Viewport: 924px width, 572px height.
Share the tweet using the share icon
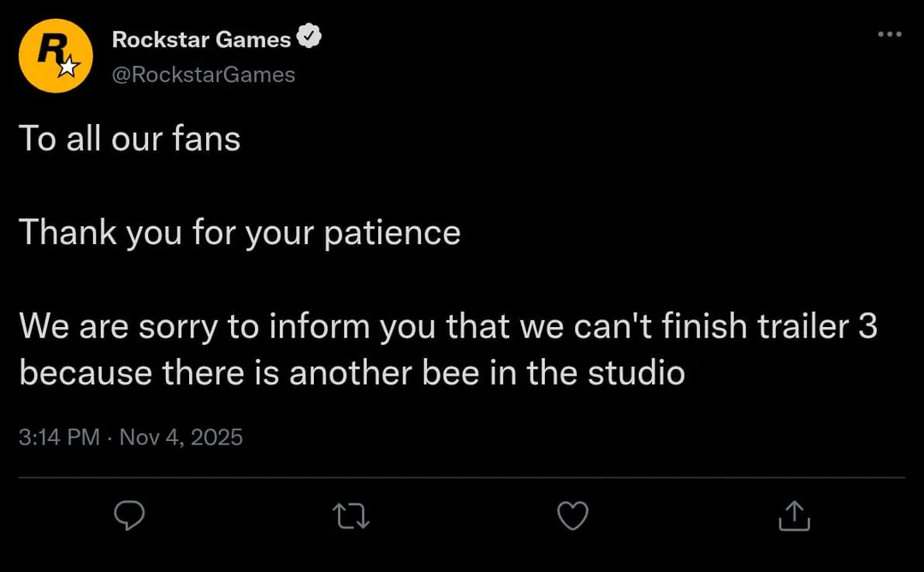(794, 515)
